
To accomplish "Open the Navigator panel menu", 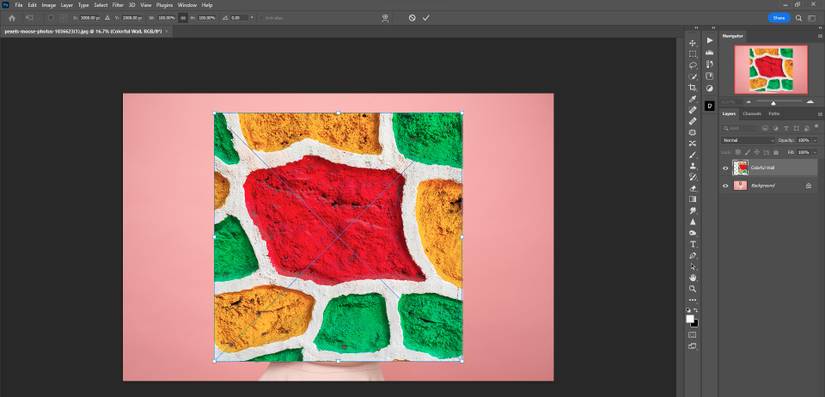I will pos(820,36).
